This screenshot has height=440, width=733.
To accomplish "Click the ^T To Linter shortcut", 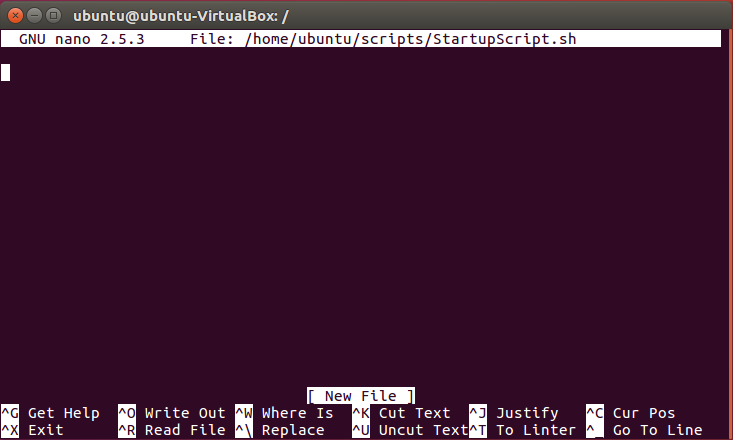I will click(523, 430).
